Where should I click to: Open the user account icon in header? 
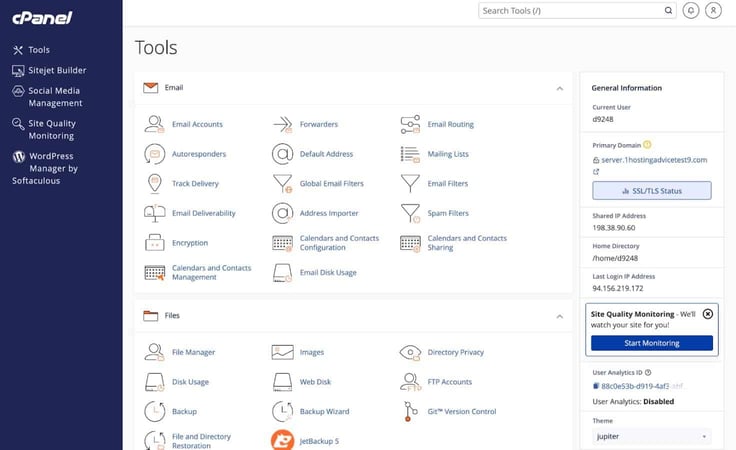pos(713,10)
